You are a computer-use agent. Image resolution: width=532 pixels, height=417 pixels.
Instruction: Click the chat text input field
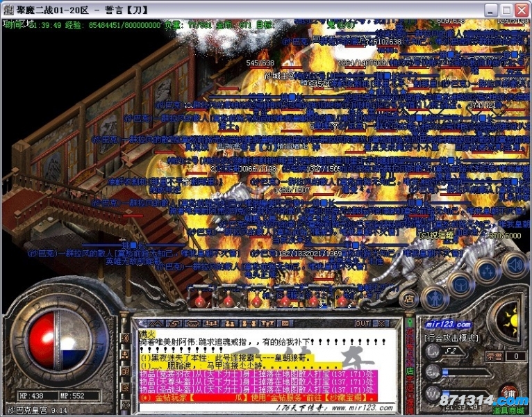pyautogui.click(x=268, y=407)
